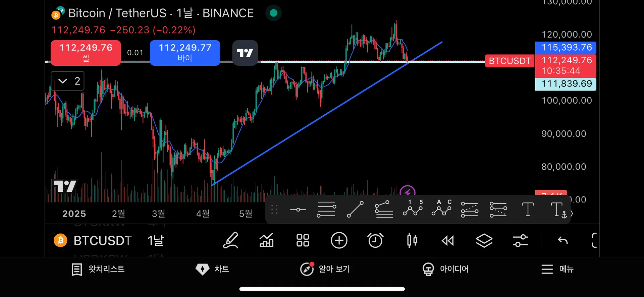Open the indicators chart icon
The image size is (644, 297).
pos(267,240)
